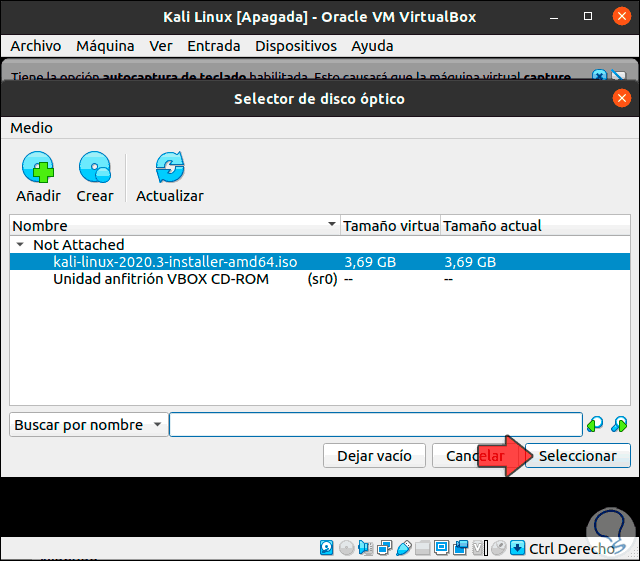Open the Ayuda menu
This screenshot has height=561, width=640.
point(372,46)
